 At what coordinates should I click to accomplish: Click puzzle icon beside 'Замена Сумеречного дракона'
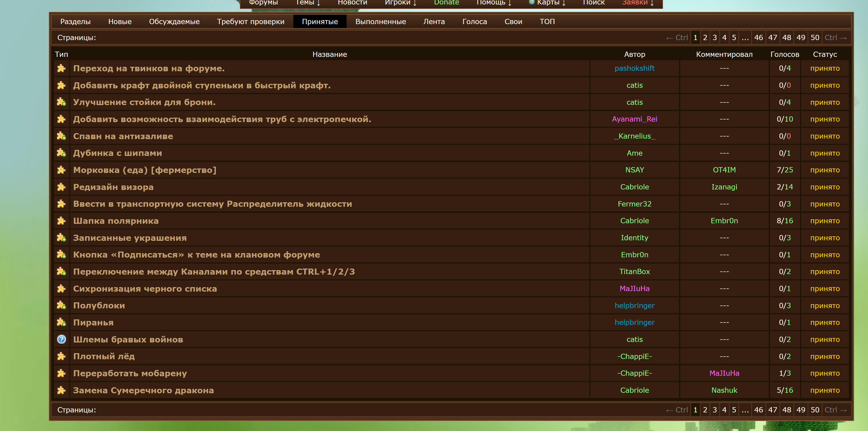tap(61, 390)
